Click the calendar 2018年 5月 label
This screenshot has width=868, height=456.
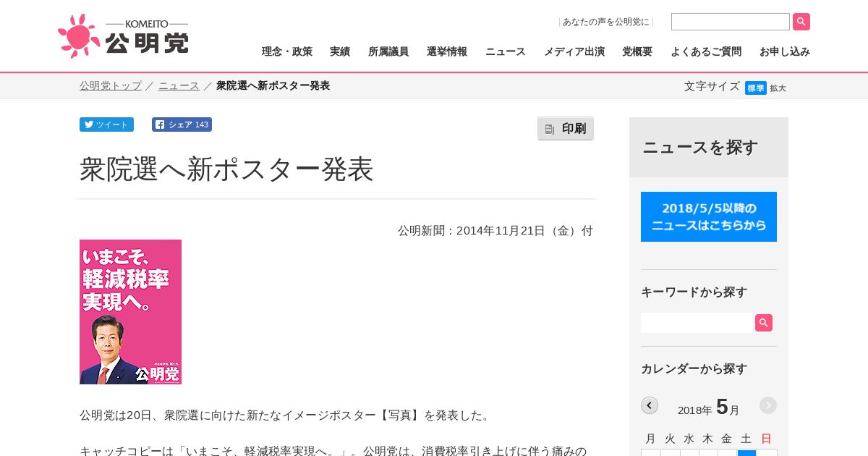click(709, 407)
